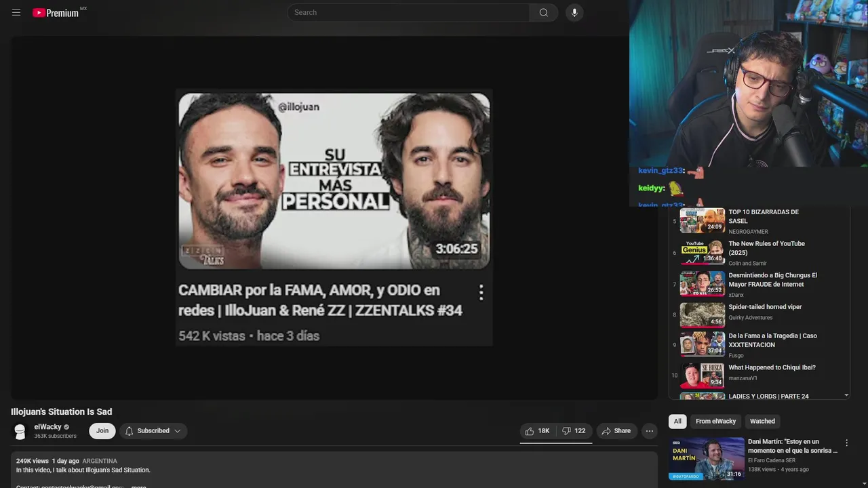The image size is (868, 488).
Task: Open elWacky channel name link
Action: 47,427
